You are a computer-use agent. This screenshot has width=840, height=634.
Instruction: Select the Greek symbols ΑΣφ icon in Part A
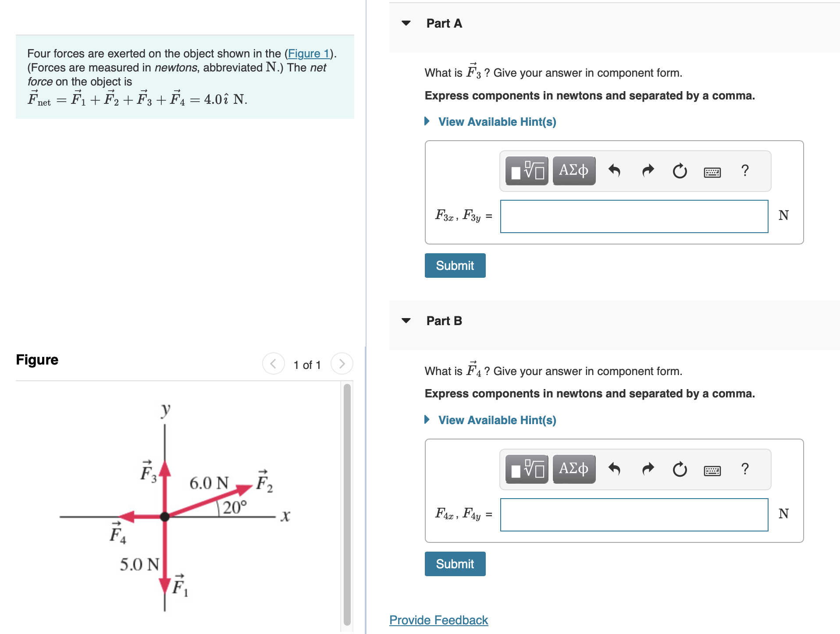[x=573, y=171]
